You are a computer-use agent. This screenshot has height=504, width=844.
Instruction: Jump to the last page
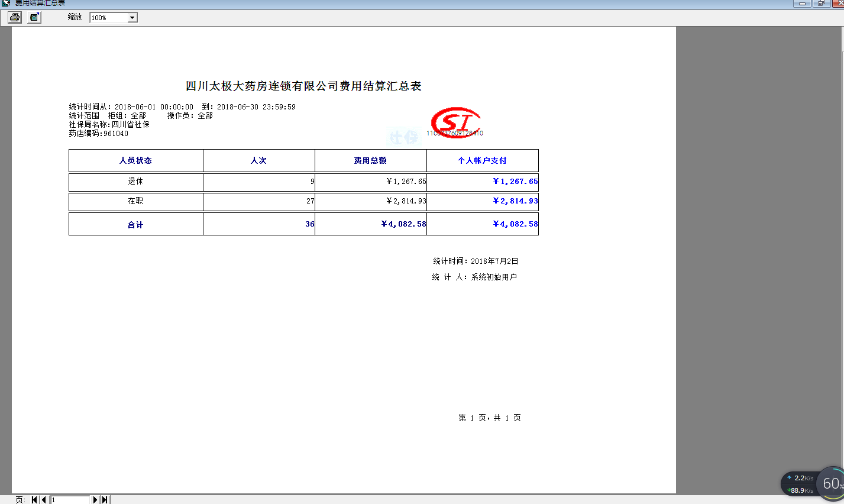click(105, 500)
